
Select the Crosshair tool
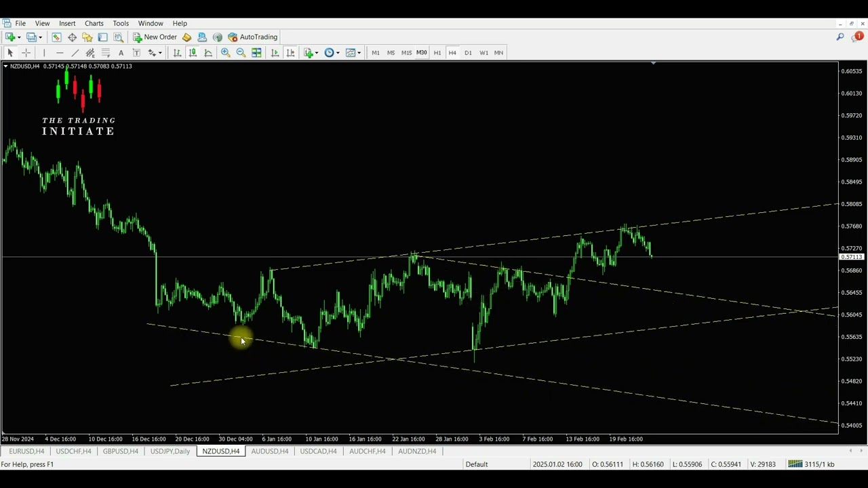[26, 53]
